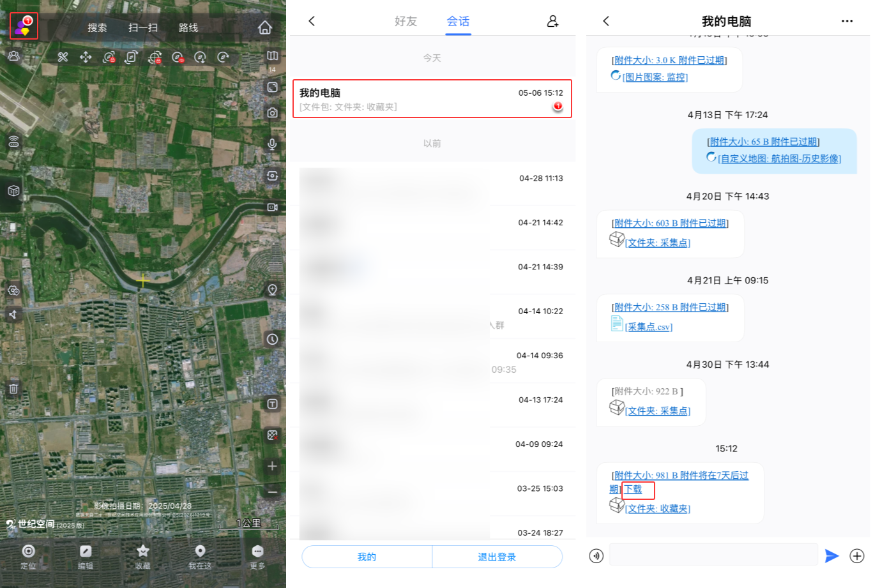Open 扫一扫 scanner in the map top bar
This screenshot has width=873, height=588.
[x=143, y=27]
